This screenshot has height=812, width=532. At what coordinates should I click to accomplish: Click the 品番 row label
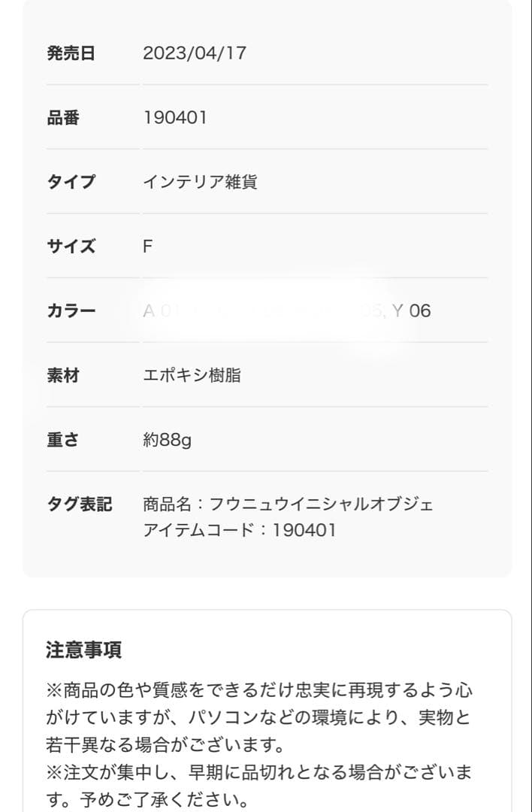[x=63, y=118]
